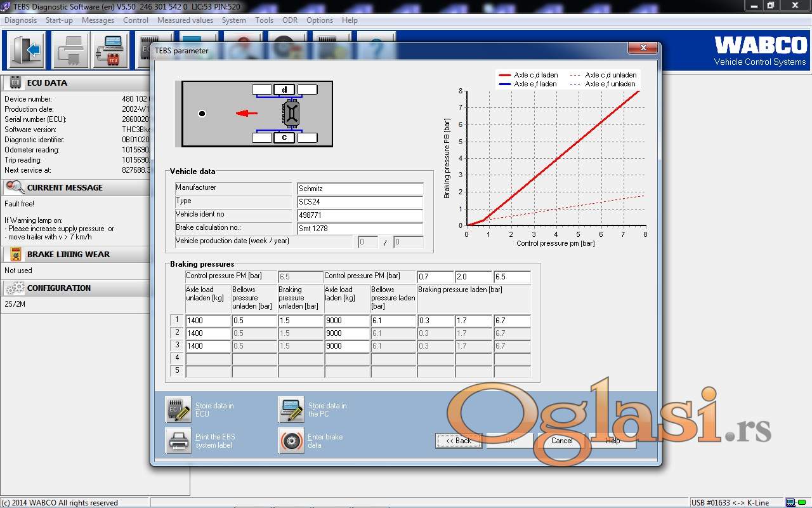Click the dialog Help button
Image resolution: width=812 pixels, height=508 pixels.
[x=613, y=441]
